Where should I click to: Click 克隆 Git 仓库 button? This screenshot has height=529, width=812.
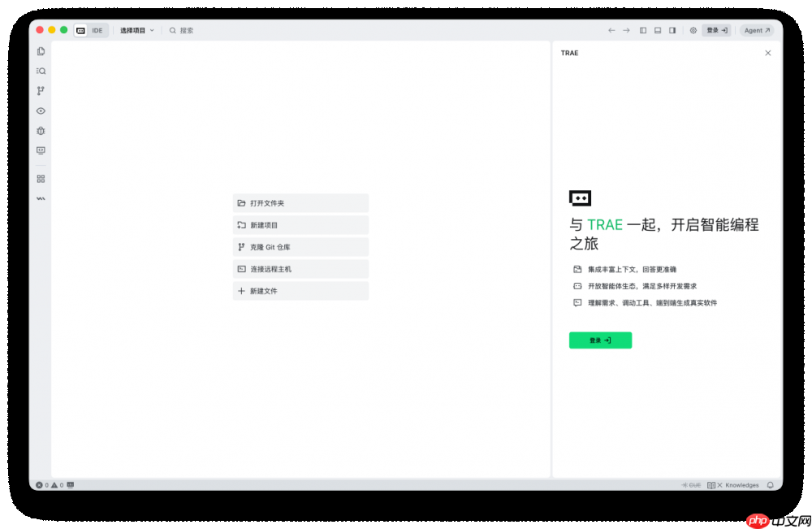(301, 247)
